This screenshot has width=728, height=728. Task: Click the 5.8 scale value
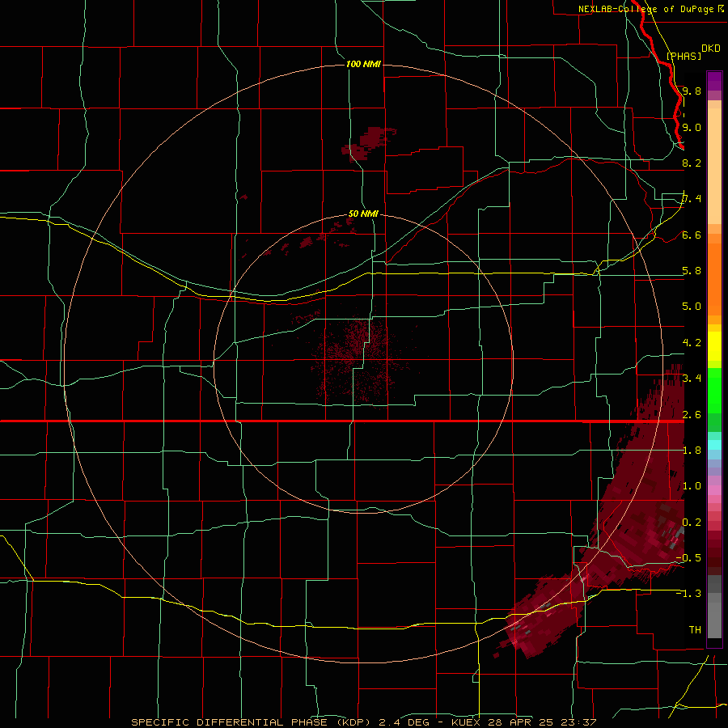(x=692, y=271)
